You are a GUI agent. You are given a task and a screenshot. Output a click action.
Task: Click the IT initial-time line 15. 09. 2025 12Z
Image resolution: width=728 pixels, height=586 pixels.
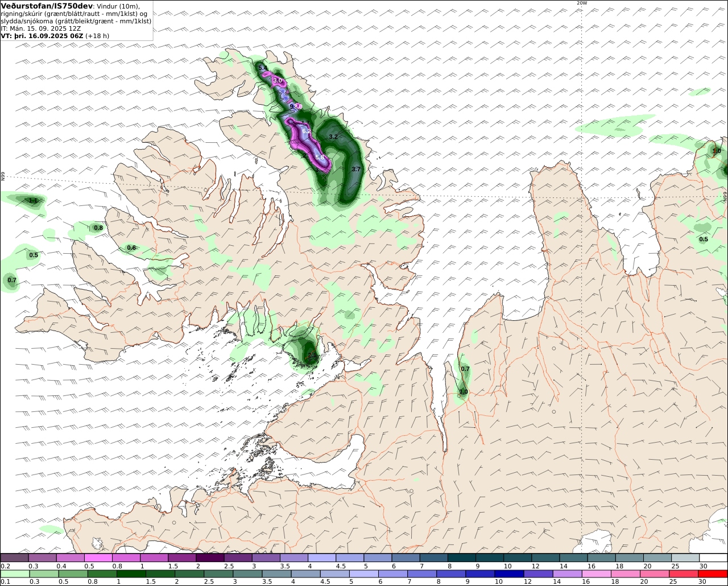[41, 28]
